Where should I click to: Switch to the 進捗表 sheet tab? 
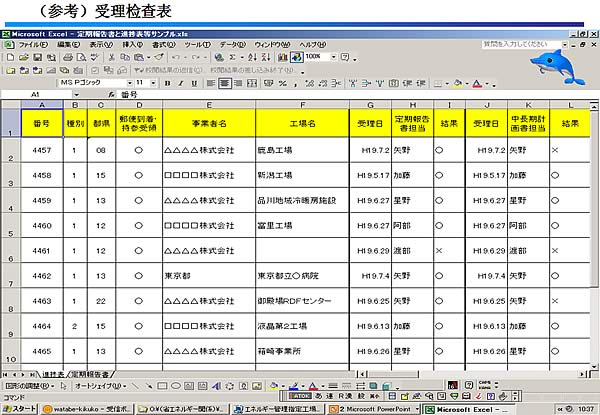click(x=53, y=374)
